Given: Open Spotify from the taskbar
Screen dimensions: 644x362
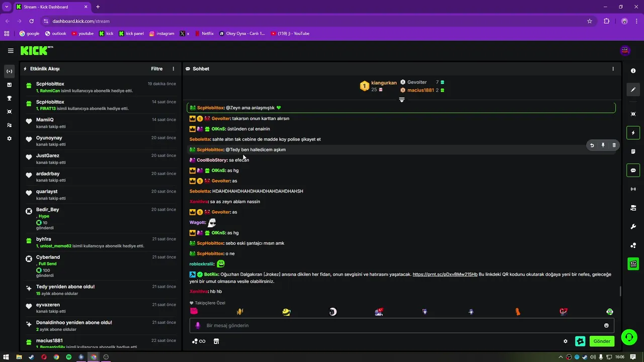Looking at the screenshot, I should coord(69,357).
